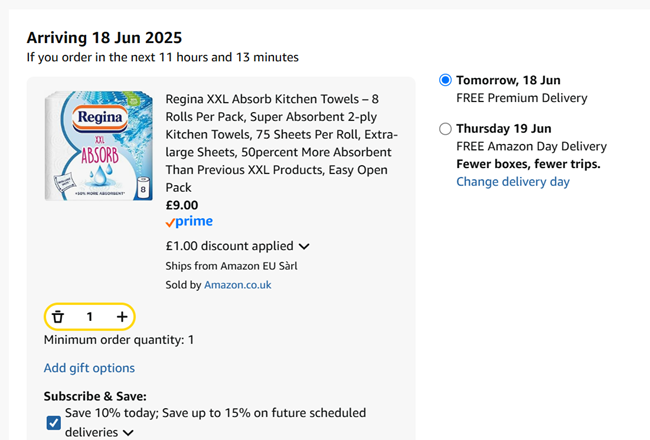
Task: Click Add gift options link
Action: [x=89, y=368]
